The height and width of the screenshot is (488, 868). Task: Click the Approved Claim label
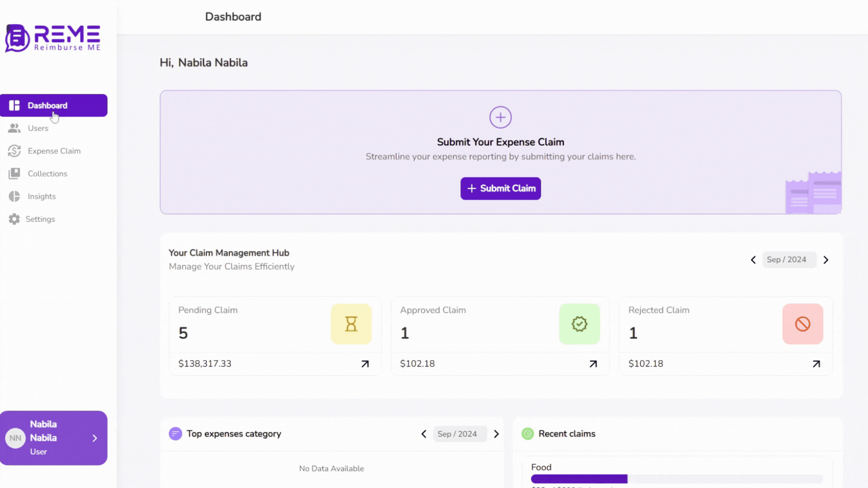[x=433, y=310]
